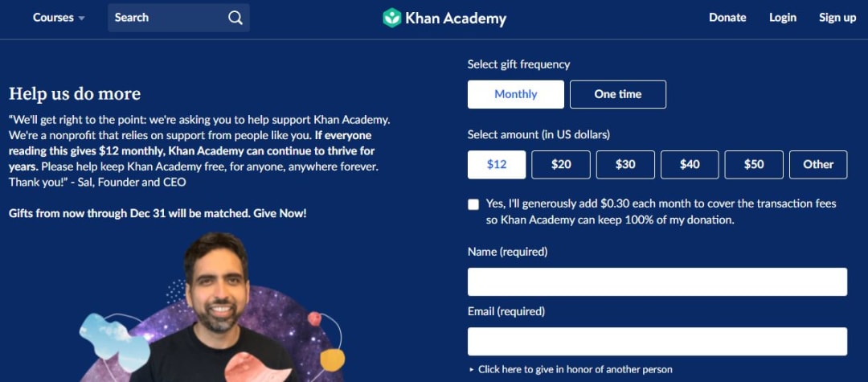Click the Sign up link
This screenshot has width=868, height=382.
click(x=837, y=18)
